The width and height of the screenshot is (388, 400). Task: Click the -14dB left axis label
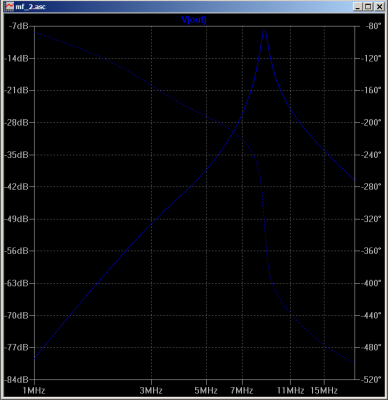coord(17,58)
